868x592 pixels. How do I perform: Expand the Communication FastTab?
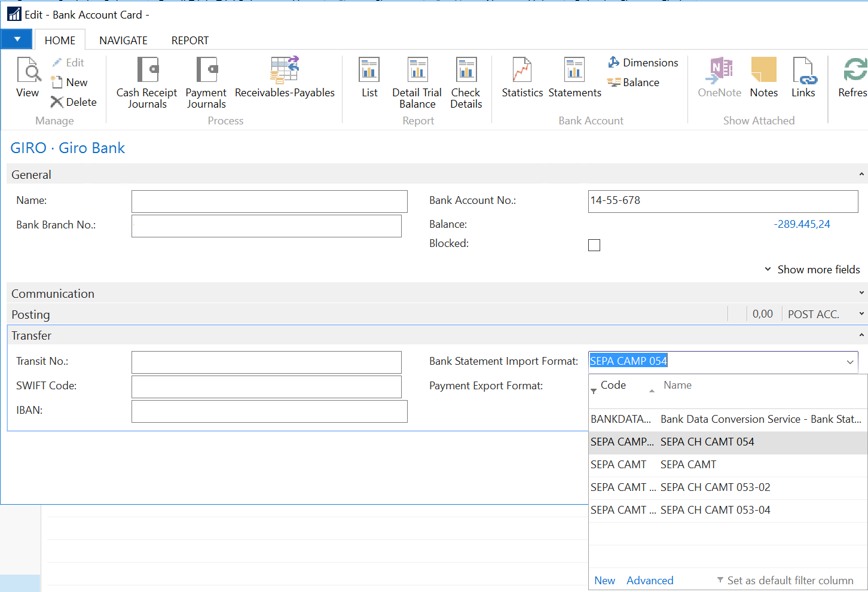pyautogui.click(x=861, y=293)
